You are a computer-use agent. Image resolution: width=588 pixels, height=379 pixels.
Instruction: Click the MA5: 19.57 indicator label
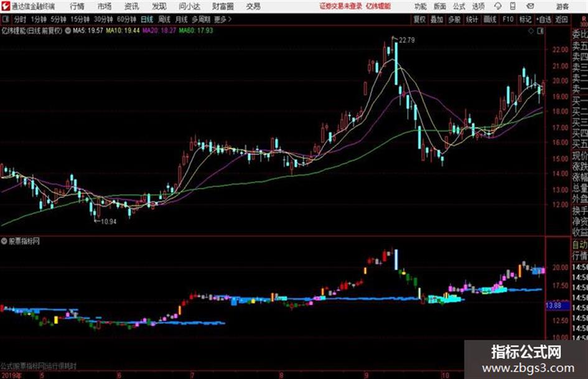(88, 30)
